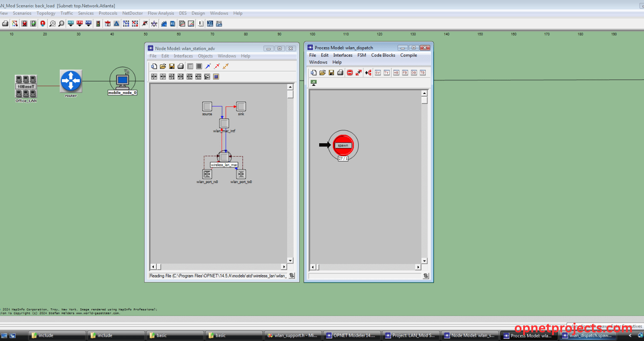
Task: Select the wlan_port_tx0 transmitter module
Action: point(241,174)
